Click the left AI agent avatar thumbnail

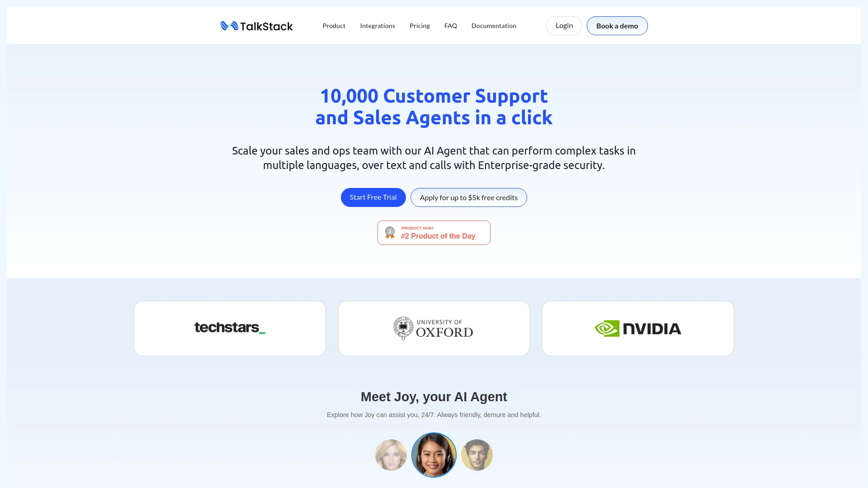[x=391, y=455]
